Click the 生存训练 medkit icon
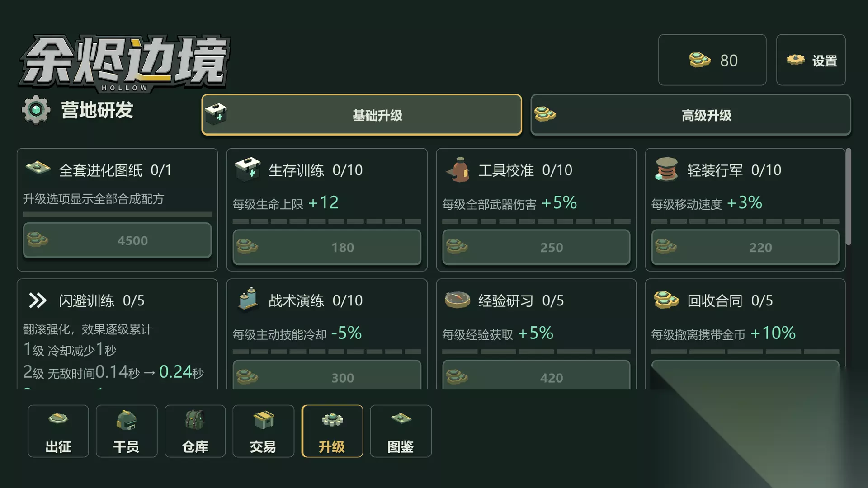Image resolution: width=868 pixels, height=488 pixels. pyautogui.click(x=248, y=169)
